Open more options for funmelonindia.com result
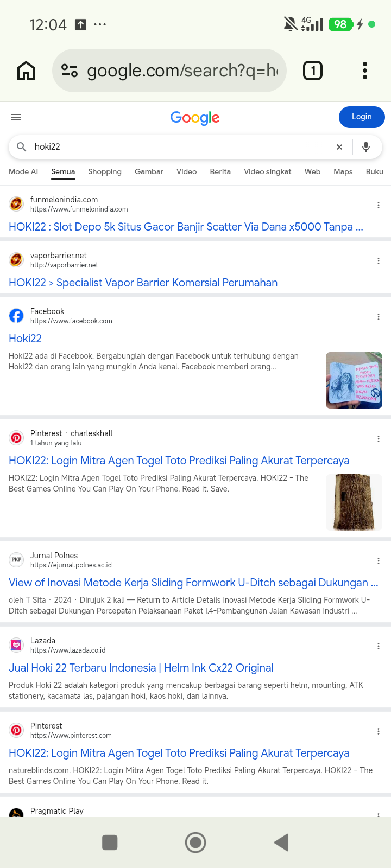The width and height of the screenshot is (391, 868). click(x=379, y=205)
